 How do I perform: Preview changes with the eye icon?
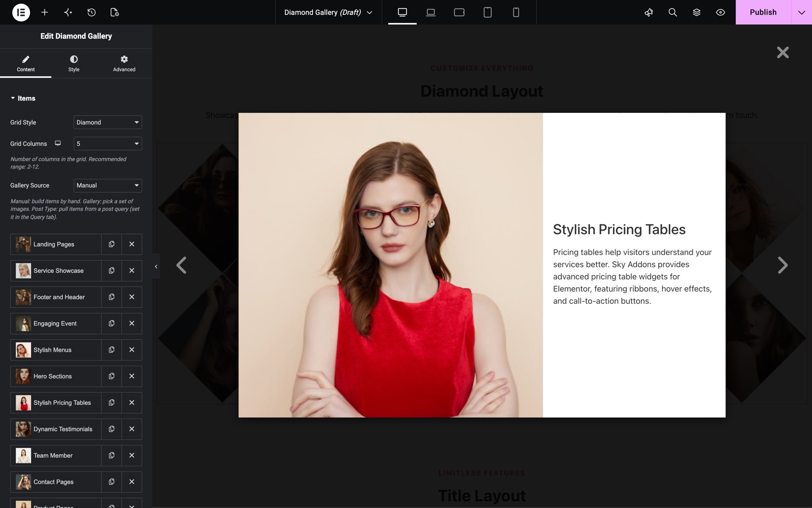[720, 12]
